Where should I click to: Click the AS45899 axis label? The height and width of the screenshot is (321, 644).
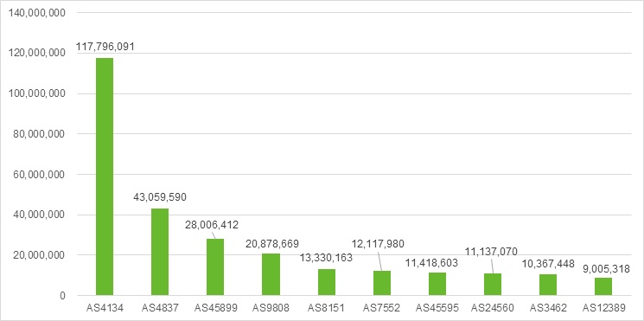coord(215,307)
